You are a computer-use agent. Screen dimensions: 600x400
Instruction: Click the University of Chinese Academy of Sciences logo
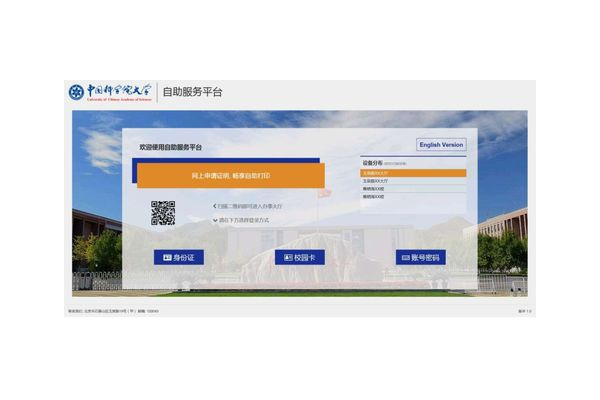(110, 93)
